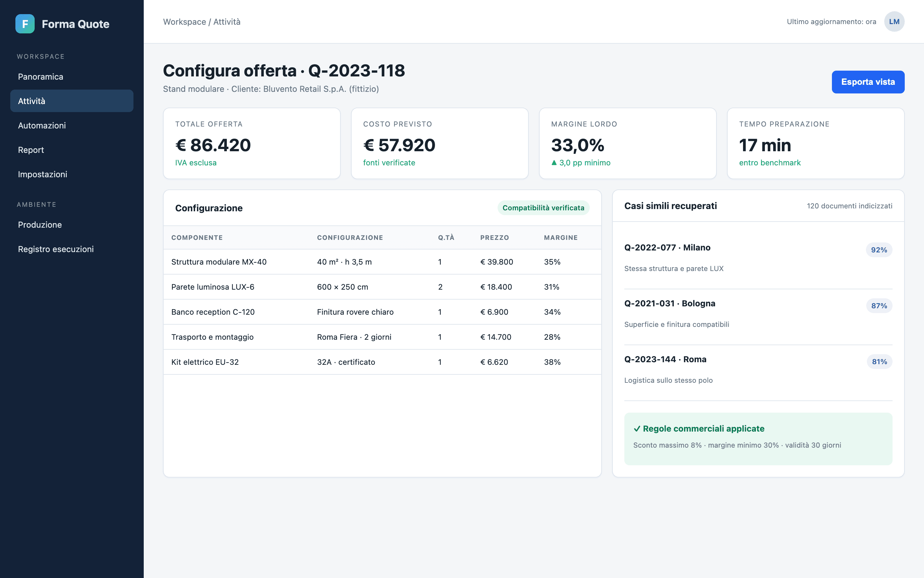Open the LM user avatar
924x578 pixels.
894,22
